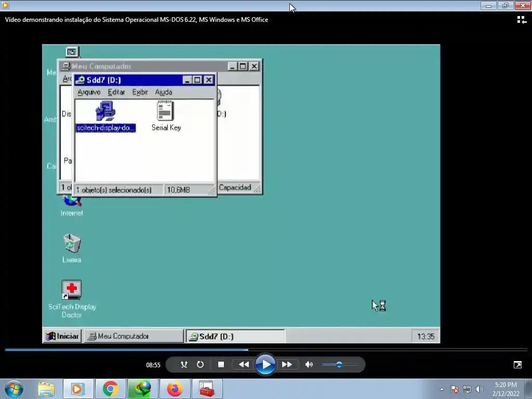Open Editar menu in Sdd7 window
This screenshot has width=532, height=399.
(x=116, y=92)
